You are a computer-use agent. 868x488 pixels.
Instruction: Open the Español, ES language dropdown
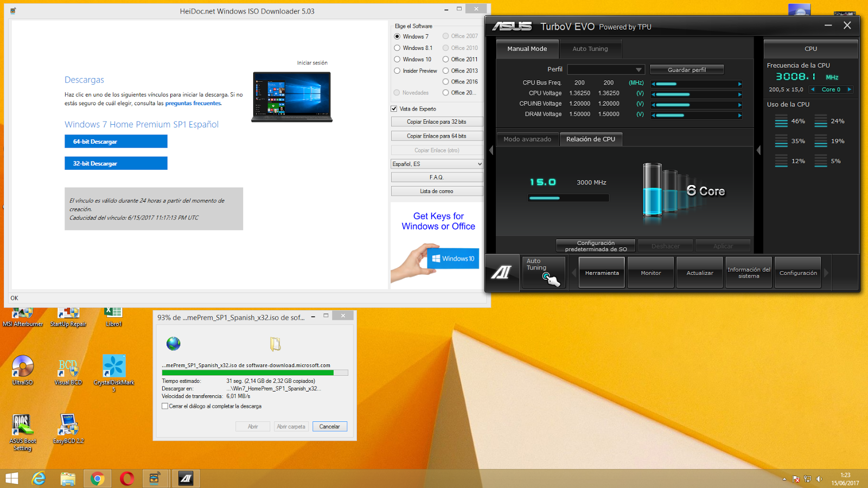pos(437,164)
